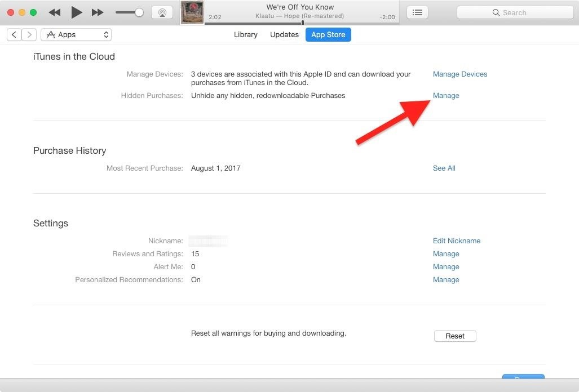Click Manage next to Hidden Purchases

[446, 95]
